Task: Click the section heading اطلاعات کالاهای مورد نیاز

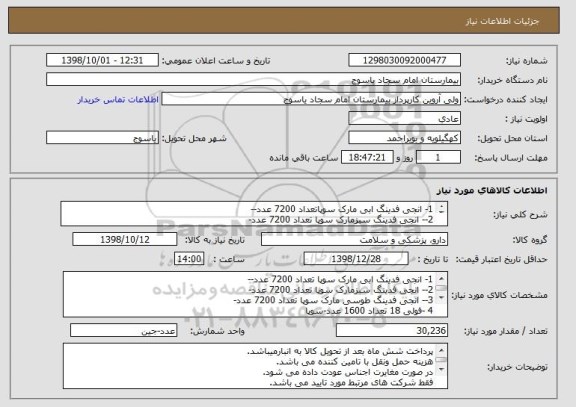Action: click(x=492, y=190)
